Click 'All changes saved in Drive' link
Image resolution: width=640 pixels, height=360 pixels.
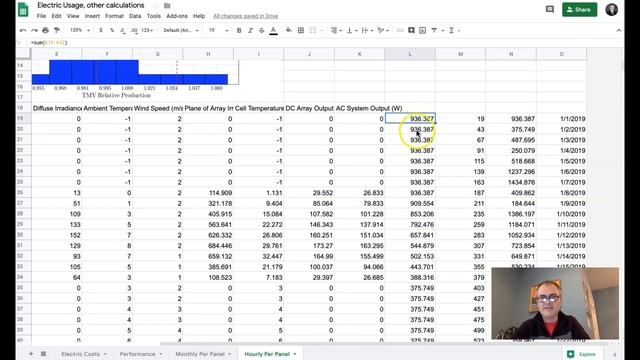[x=246, y=16]
